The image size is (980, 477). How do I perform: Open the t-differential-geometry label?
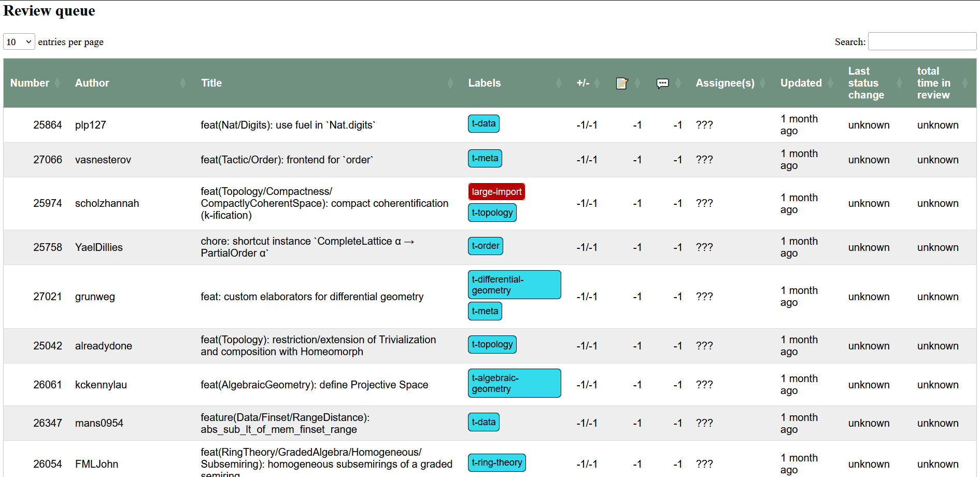(514, 285)
